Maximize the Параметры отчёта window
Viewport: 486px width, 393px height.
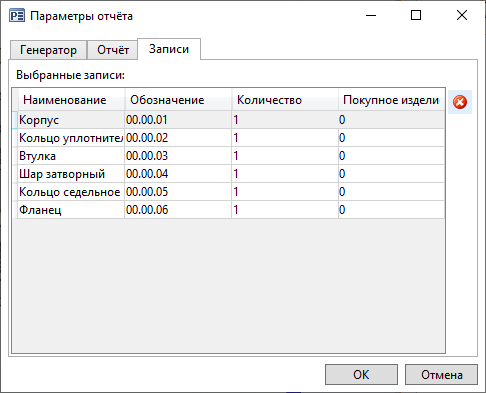pos(416,15)
